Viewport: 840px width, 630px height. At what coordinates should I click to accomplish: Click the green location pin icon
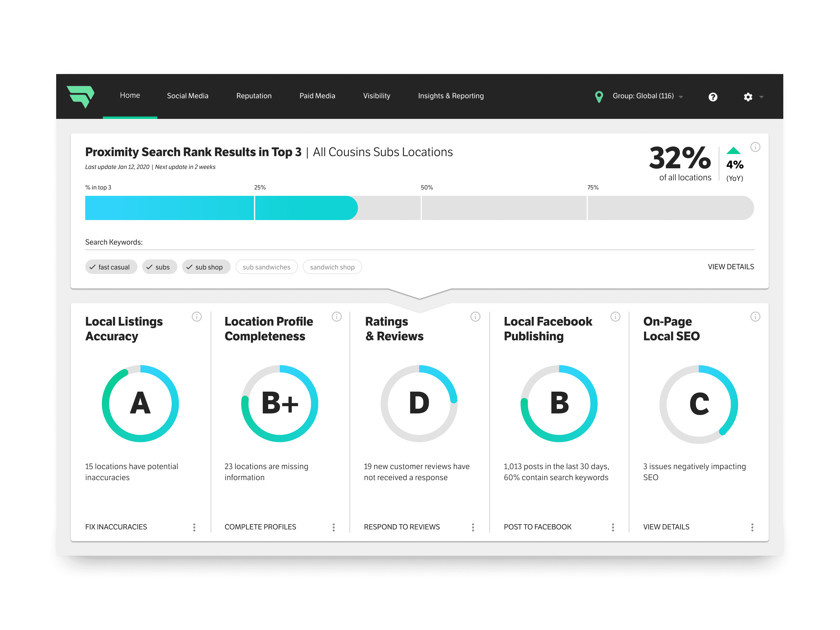tap(599, 96)
